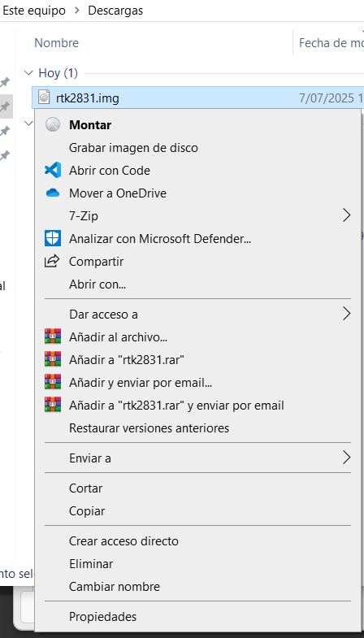Open the Enviar a entry
The width and height of the screenshot is (364, 638).
click(x=197, y=458)
